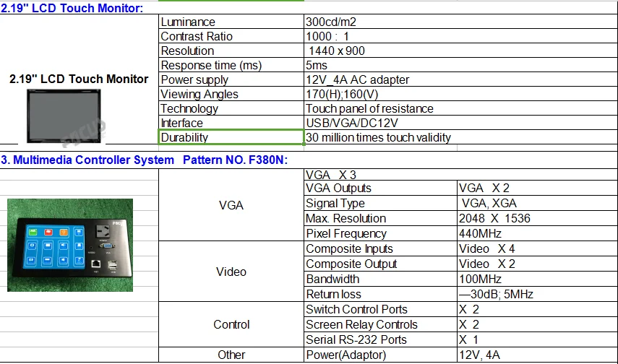
Task: Select the Serial RS-232 Ports cell
Action: point(381,339)
